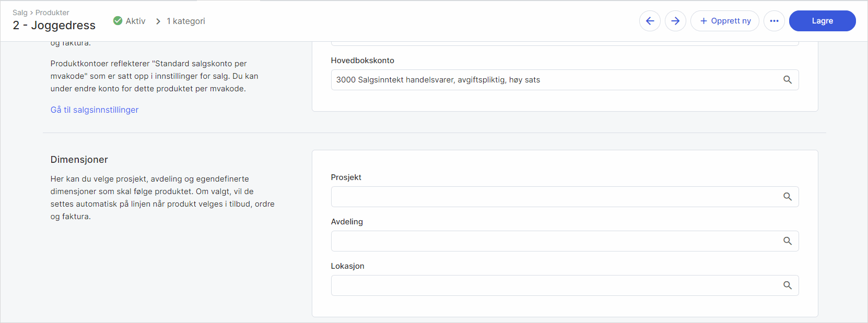
Task: Select the Avdeling input field
Action: (554, 241)
